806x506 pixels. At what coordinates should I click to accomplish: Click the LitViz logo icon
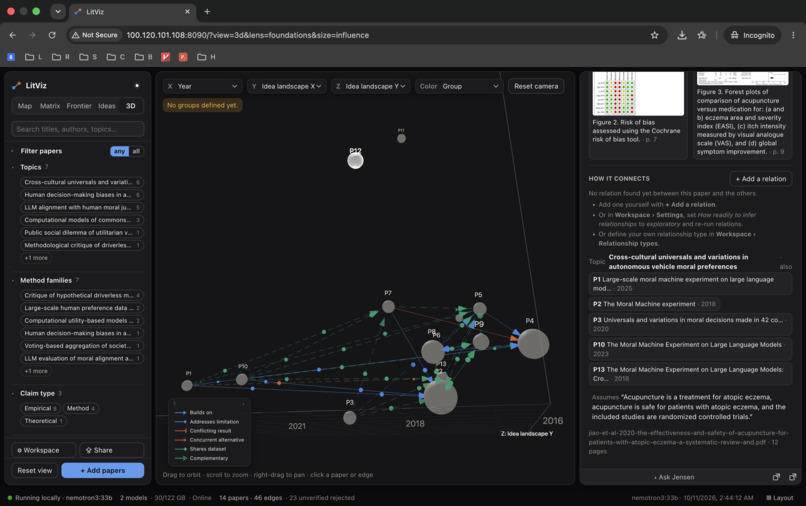[16, 85]
